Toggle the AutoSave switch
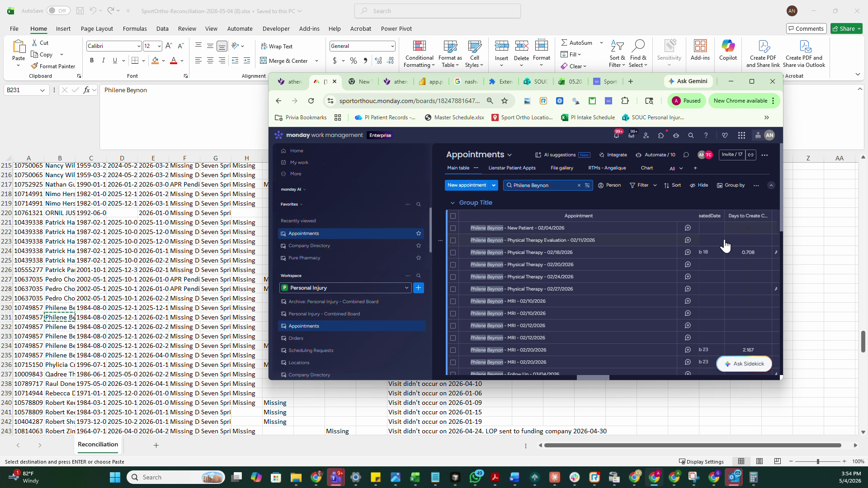This screenshot has height=488, width=868. pyautogui.click(x=58, y=11)
